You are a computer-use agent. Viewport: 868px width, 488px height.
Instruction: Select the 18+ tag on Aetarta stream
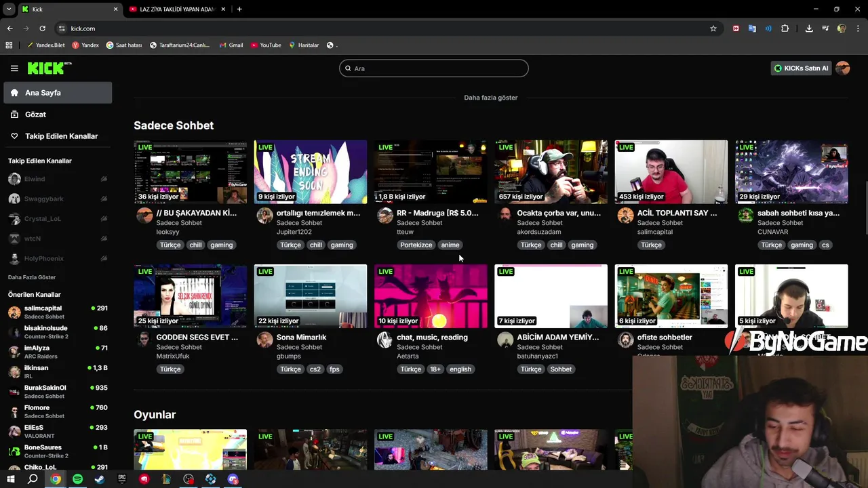[435, 369]
